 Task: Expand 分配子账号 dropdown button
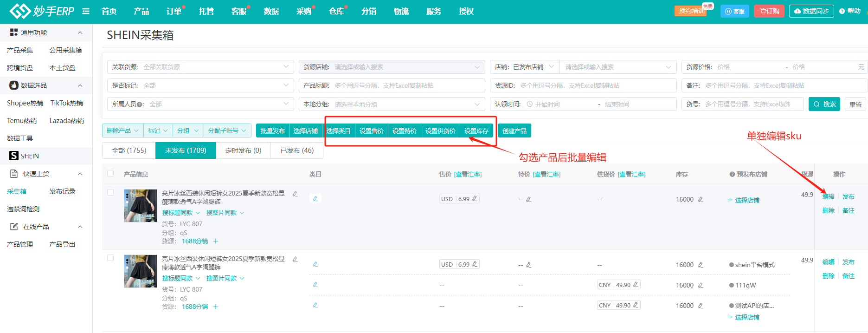click(x=227, y=131)
